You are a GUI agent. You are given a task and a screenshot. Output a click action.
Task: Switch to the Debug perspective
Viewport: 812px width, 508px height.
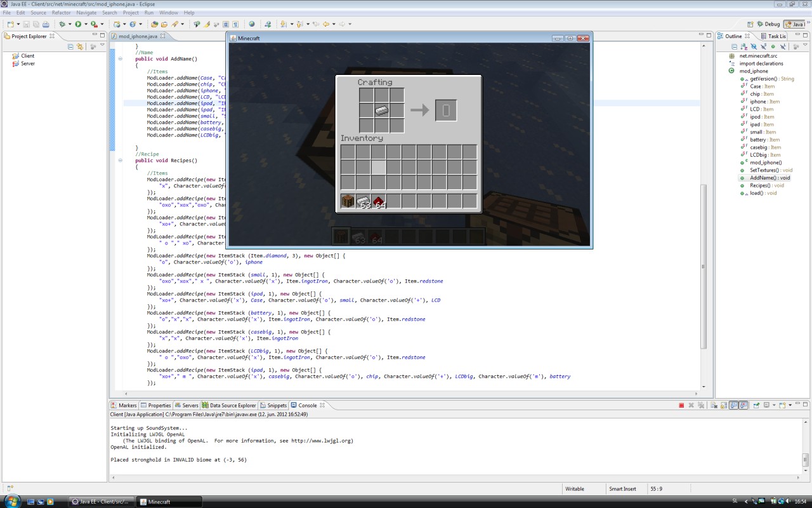tap(768, 24)
